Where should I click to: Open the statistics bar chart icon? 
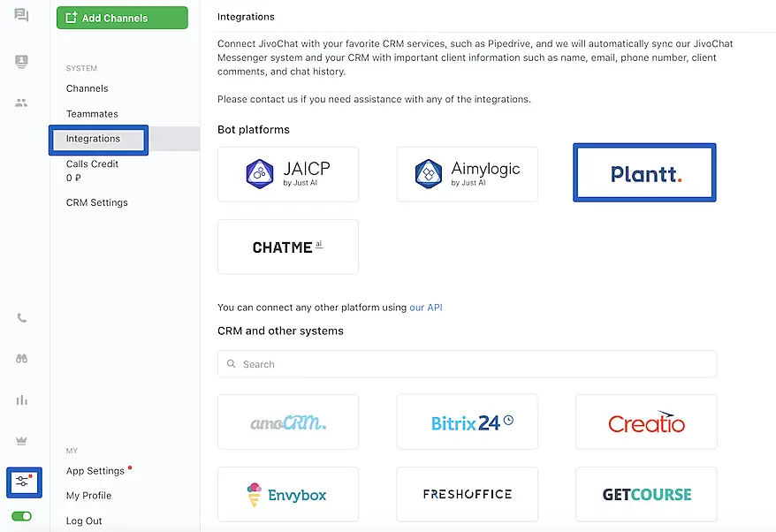pyautogui.click(x=22, y=400)
